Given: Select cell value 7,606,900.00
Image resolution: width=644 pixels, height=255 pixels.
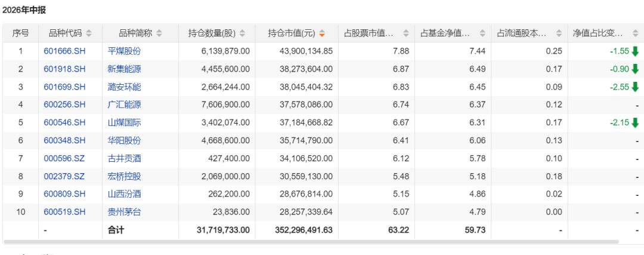Looking at the screenshot, I should pyautogui.click(x=225, y=105).
